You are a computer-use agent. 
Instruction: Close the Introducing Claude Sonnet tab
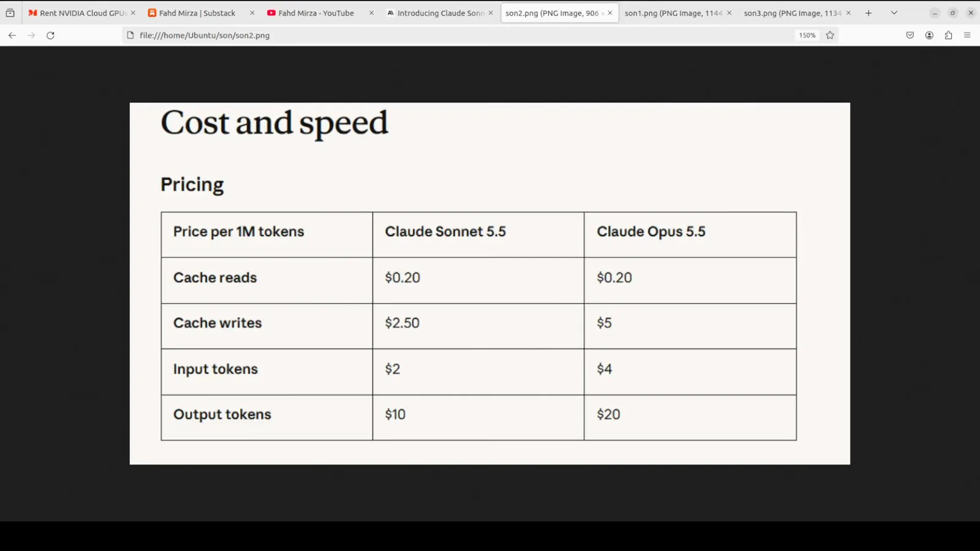491,13
